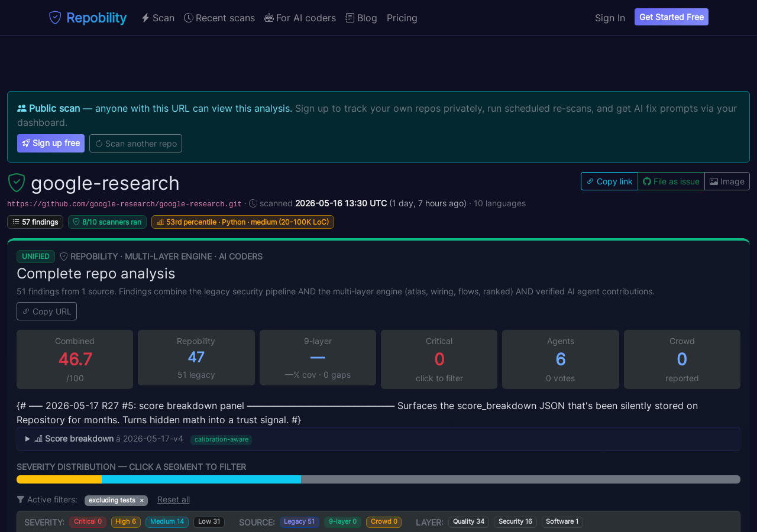757x532 pixels.
Task: Click the Combined 46.7 score card
Action: [x=75, y=359]
